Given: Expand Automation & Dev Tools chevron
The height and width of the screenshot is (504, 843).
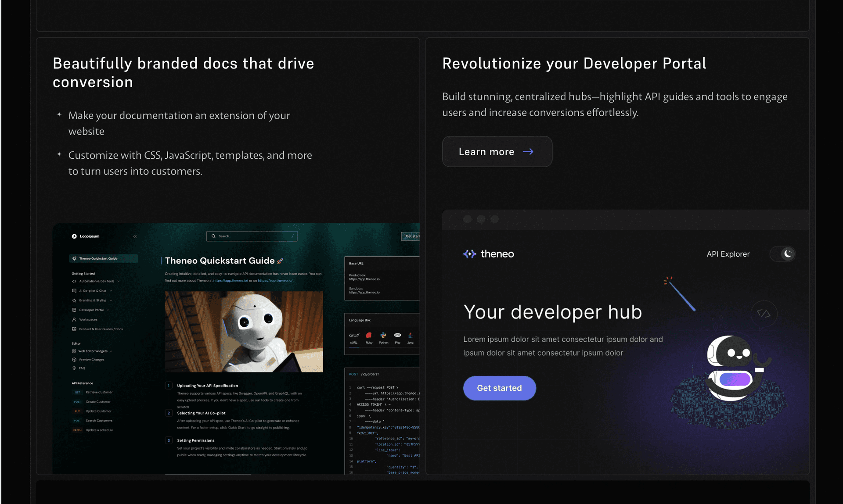Looking at the screenshot, I should (x=119, y=281).
